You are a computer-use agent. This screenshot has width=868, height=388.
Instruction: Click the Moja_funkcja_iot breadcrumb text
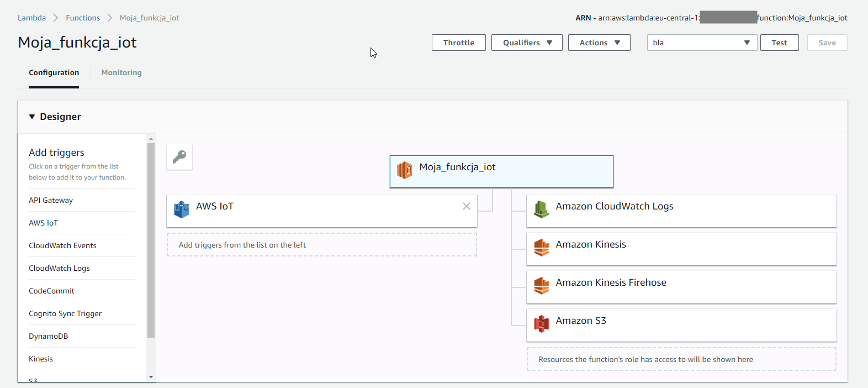click(x=150, y=18)
